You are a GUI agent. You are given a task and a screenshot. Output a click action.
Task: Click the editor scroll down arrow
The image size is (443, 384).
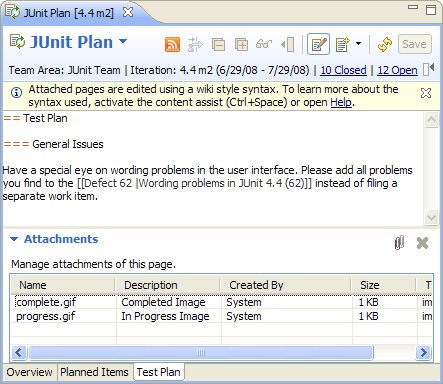click(431, 218)
